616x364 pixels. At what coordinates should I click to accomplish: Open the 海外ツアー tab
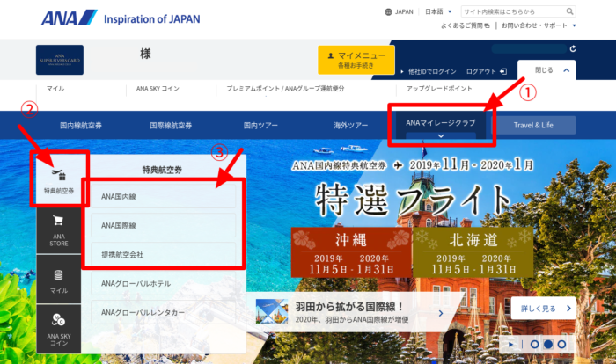(351, 125)
